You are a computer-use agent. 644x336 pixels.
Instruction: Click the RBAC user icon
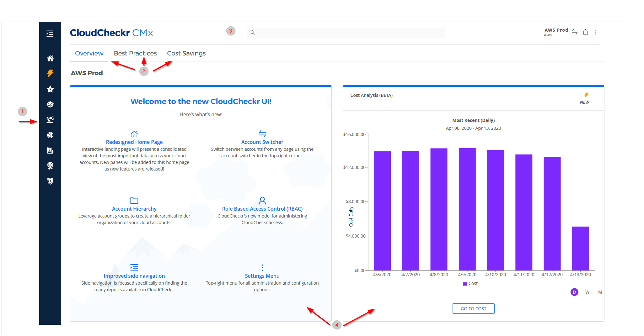[262, 201]
